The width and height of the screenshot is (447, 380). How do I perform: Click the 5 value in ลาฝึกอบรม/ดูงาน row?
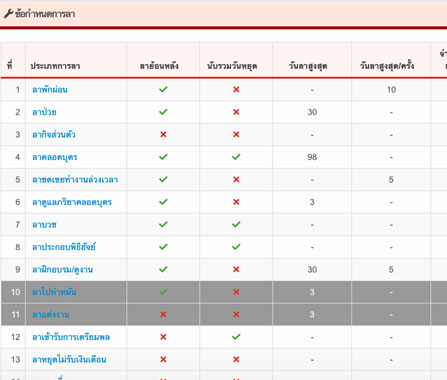coord(391,269)
